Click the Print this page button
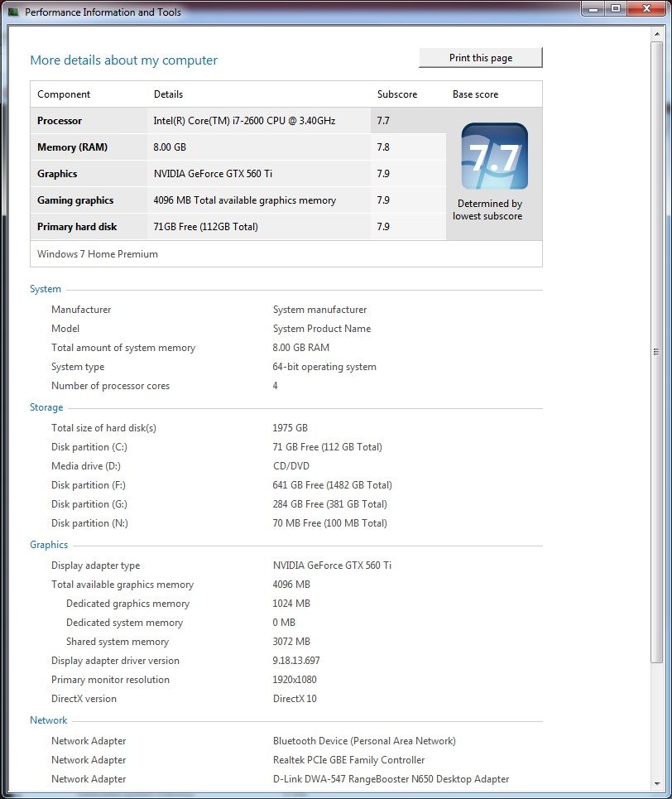Screen dimensions: 672x799 pyautogui.click(x=481, y=58)
